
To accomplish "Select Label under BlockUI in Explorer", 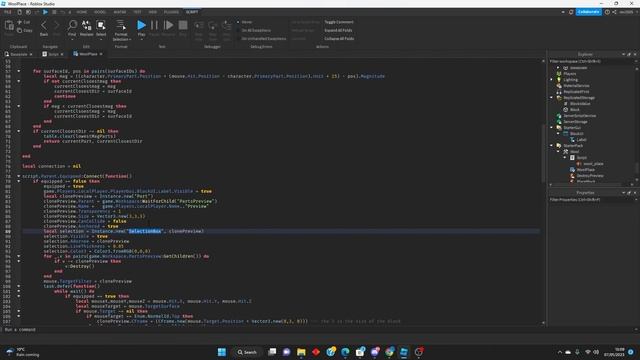I will click(581, 140).
